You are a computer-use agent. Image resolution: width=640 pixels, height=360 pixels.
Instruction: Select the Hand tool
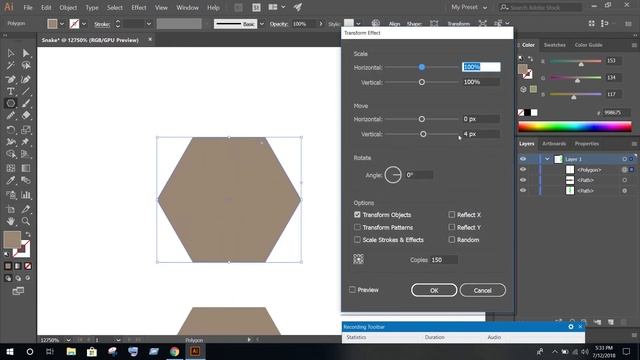click(11, 221)
